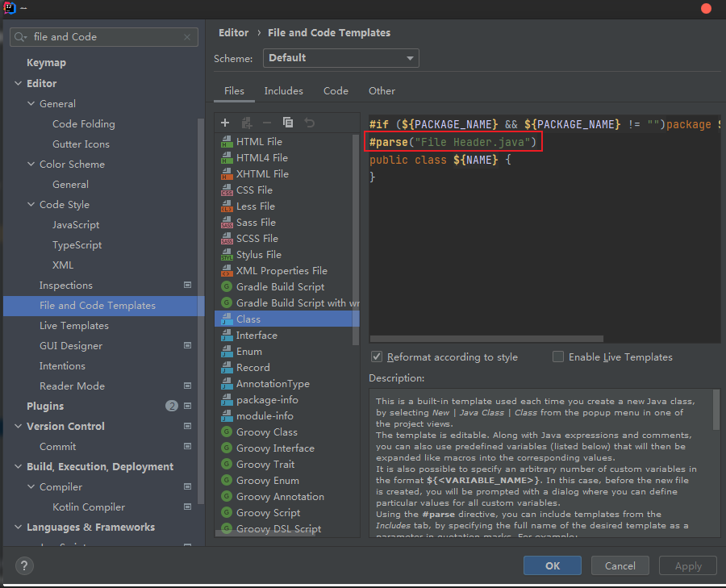726x588 pixels.
Task: Click the Groovy Trait template icon
Action: tap(227, 465)
